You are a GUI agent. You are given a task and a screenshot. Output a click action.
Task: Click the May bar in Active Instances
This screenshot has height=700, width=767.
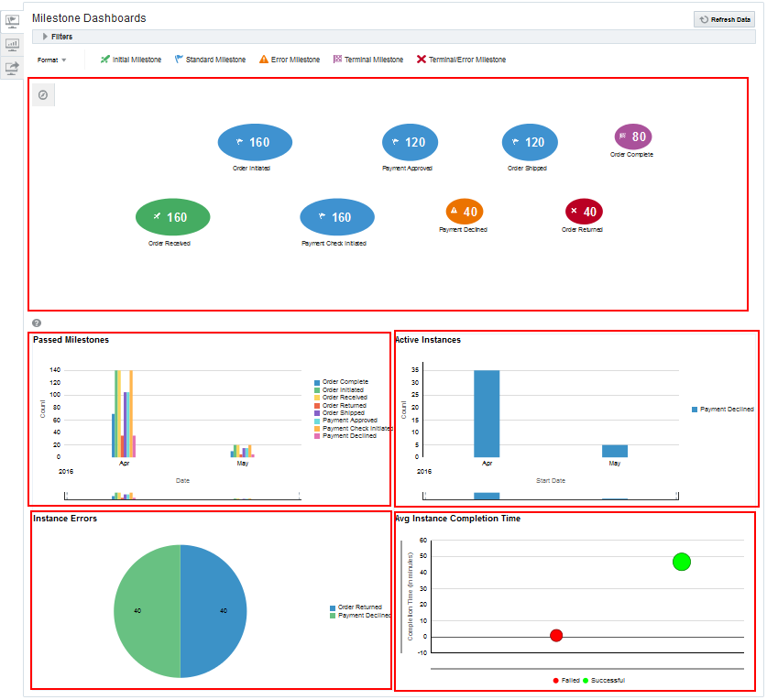tap(615, 451)
